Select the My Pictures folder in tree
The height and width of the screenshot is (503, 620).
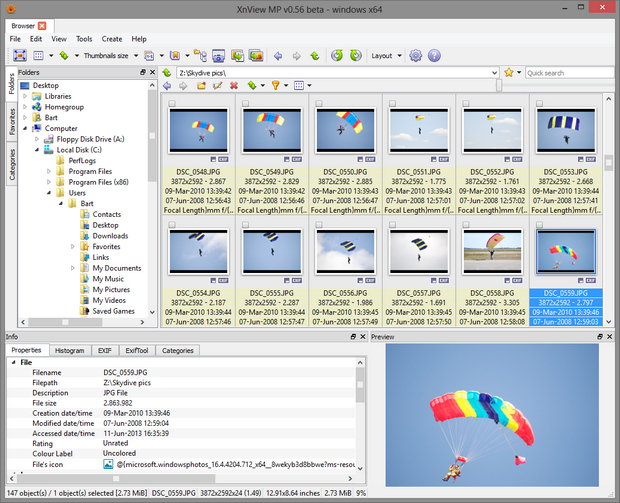click(110, 289)
